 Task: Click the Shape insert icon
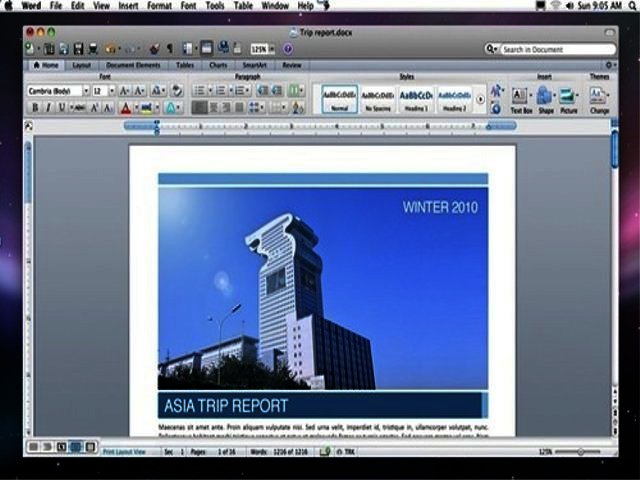tap(545, 98)
